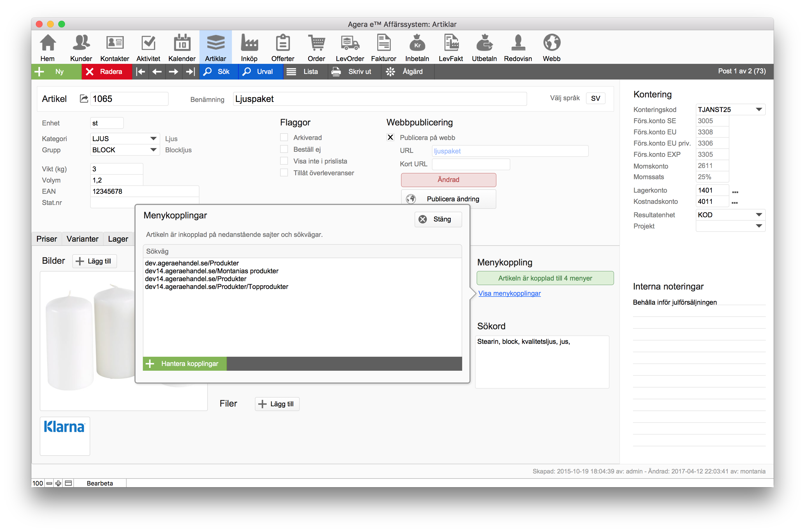Jump to the last record
Image resolution: width=805 pixels, height=532 pixels.
190,72
